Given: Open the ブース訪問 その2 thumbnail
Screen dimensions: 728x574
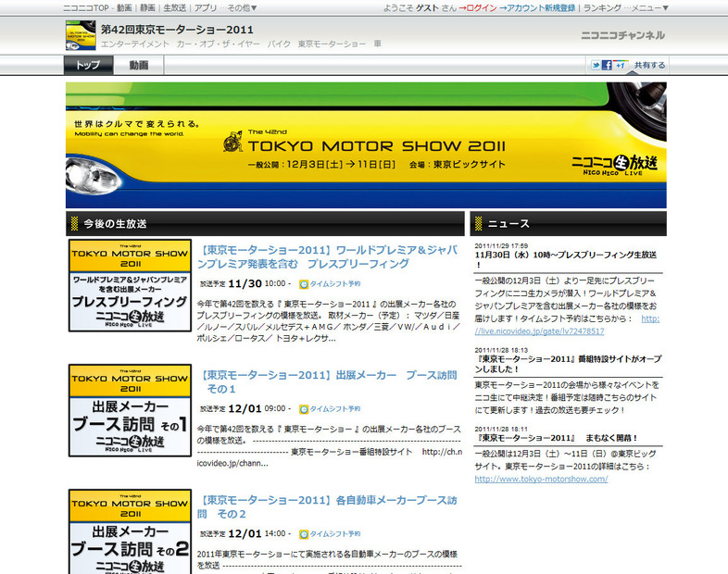Looking at the screenshot, I should [130, 531].
